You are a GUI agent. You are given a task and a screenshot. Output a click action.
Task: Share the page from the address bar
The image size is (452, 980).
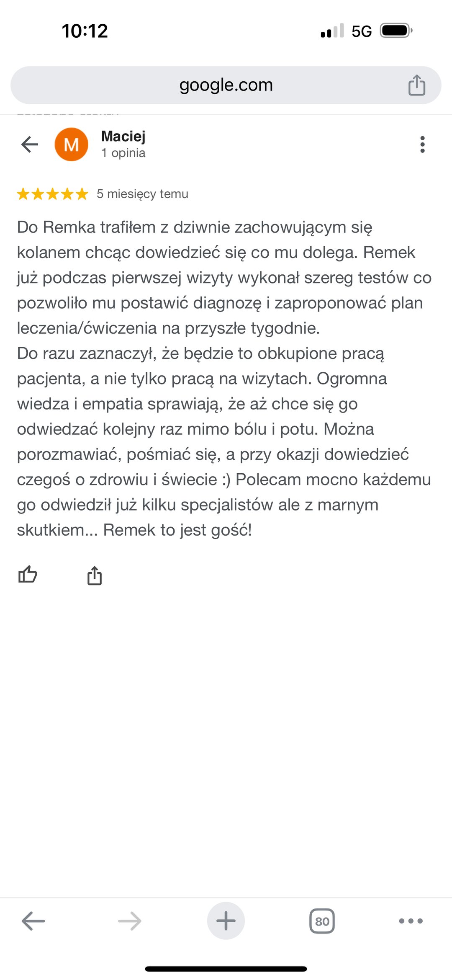click(417, 85)
